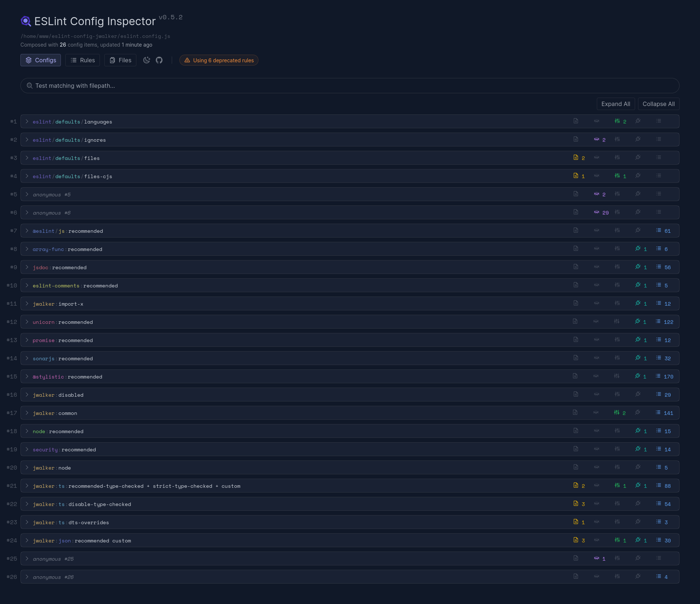The height and width of the screenshot is (604, 700).
Task: Click plugin icon on jsdoc:recommended row
Action: point(638,267)
